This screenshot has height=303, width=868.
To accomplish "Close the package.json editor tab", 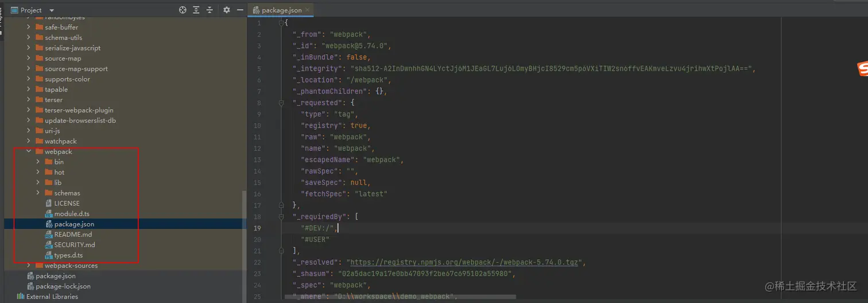I will (x=308, y=10).
